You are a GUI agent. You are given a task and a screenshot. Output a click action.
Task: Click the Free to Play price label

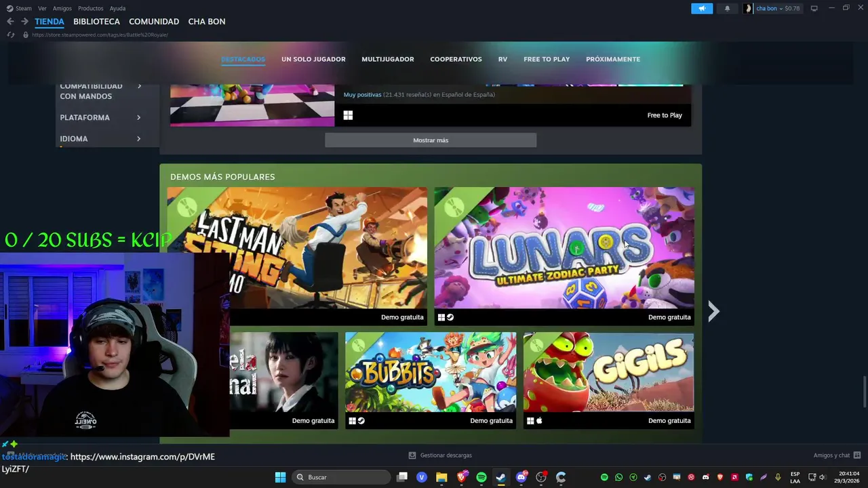665,115
